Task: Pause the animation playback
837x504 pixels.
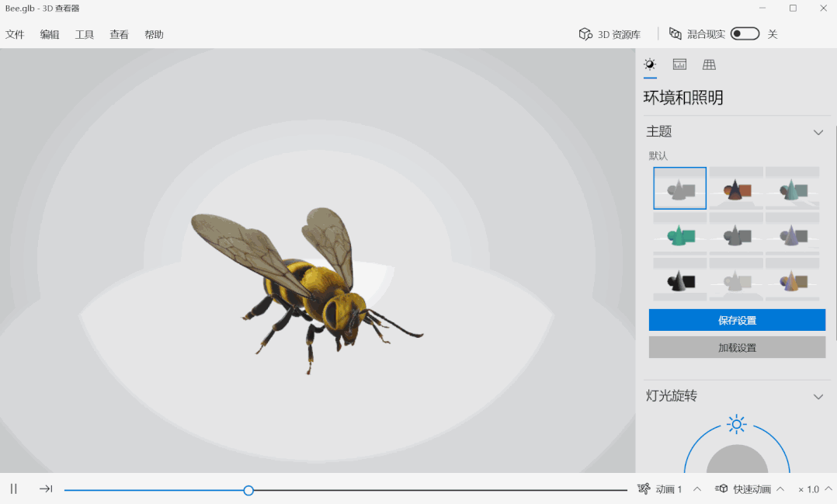Action: 14,488
